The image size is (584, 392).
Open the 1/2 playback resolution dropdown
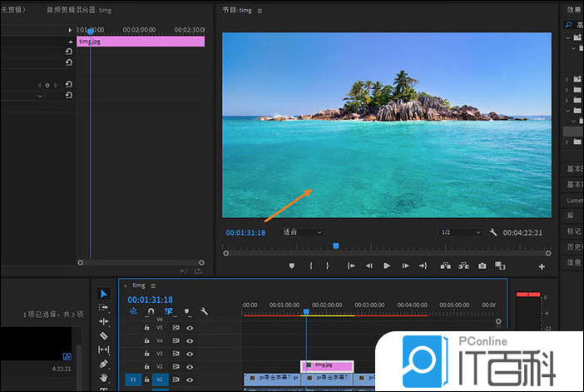[459, 232]
